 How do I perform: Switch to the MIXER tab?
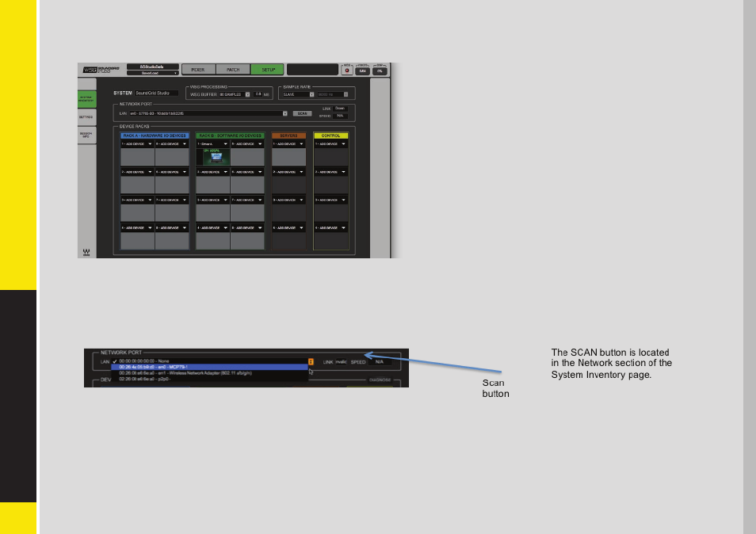(x=198, y=70)
